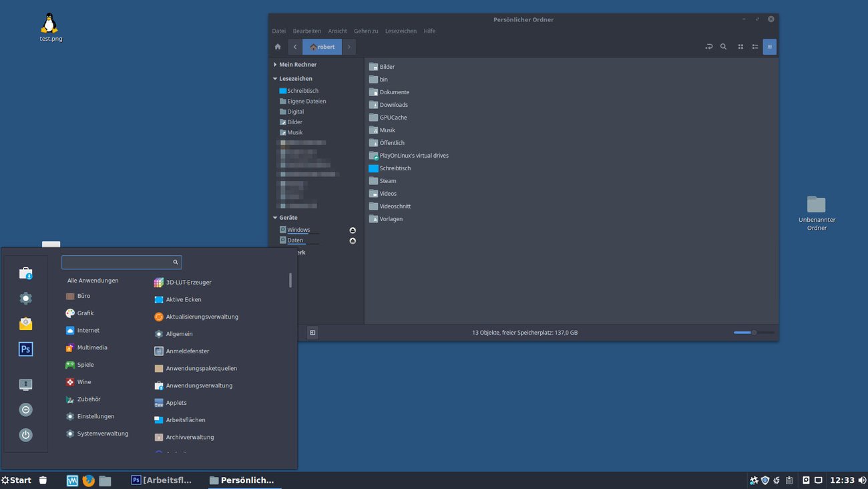
Task: Switch to list view in Nemo
Action: coord(754,47)
